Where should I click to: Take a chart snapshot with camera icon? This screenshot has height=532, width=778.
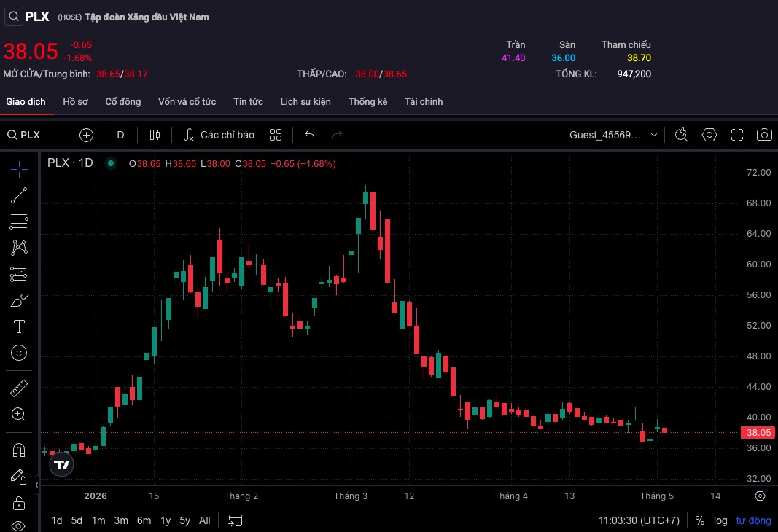764,135
